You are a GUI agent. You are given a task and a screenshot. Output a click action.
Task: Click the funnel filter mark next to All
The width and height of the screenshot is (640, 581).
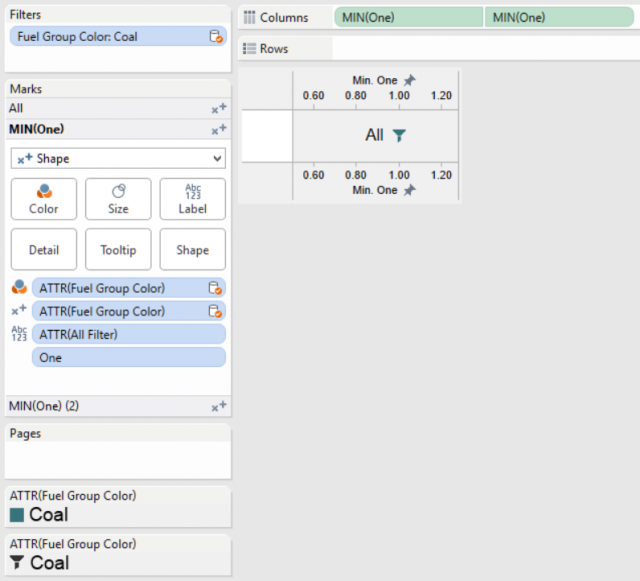399,135
